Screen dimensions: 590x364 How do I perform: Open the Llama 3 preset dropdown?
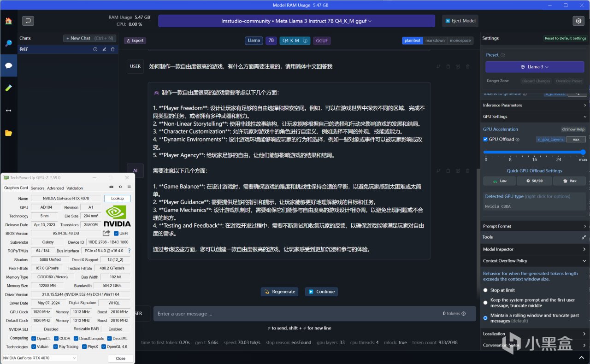(534, 66)
